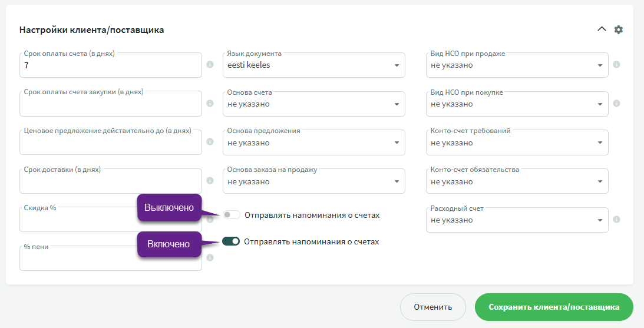Click the settings gear icon in section header
The image size is (644, 328).
click(618, 29)
